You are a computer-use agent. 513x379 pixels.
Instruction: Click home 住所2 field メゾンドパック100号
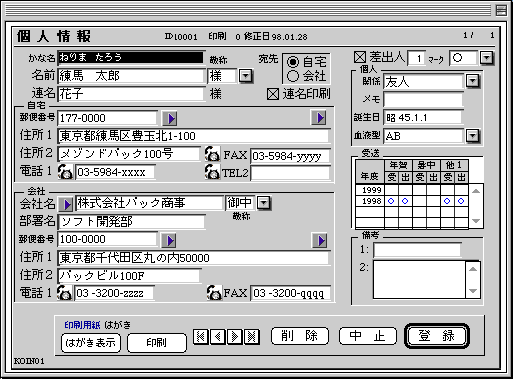point(129,154)
